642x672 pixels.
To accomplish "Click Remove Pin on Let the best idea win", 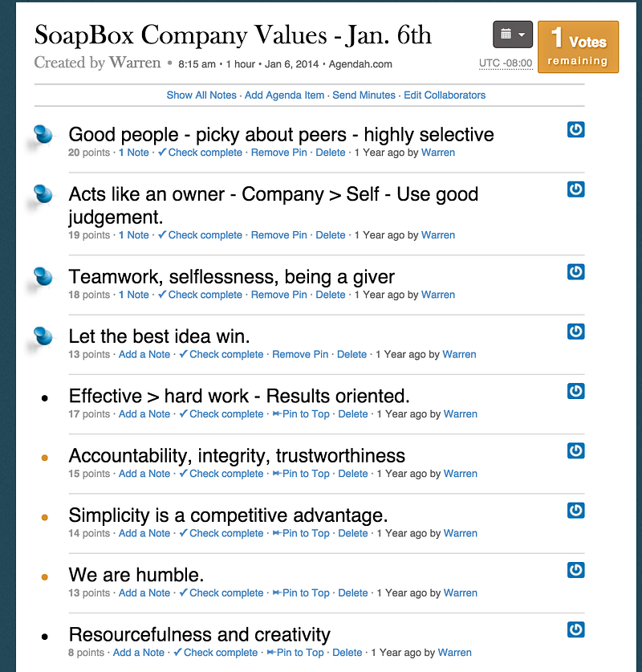I will tap(300, 354).
